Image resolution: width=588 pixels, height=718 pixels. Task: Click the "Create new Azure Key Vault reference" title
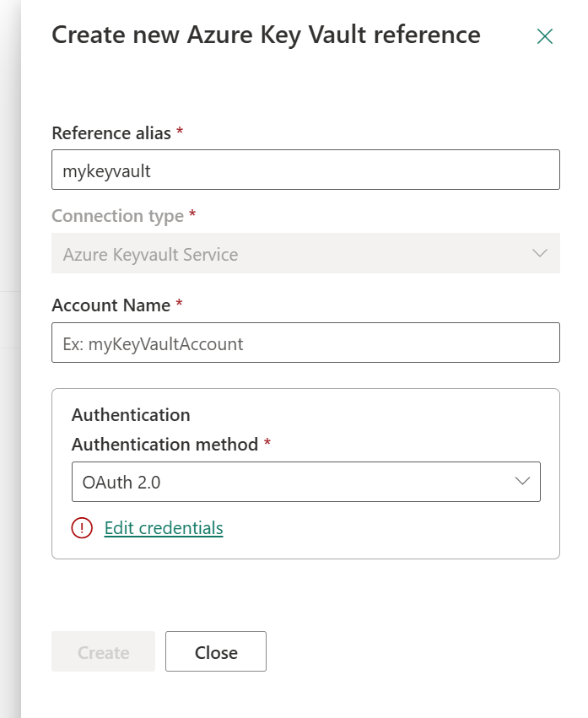(266, 35)
